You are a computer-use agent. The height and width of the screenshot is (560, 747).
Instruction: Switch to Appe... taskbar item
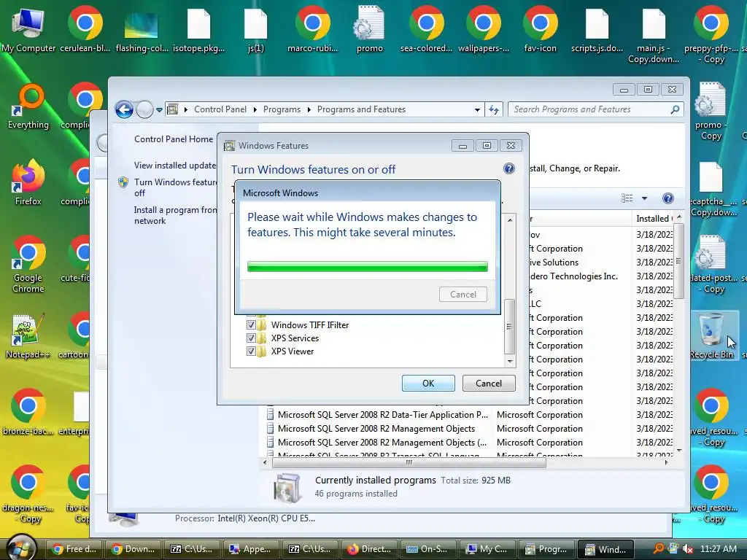(252, 549)
